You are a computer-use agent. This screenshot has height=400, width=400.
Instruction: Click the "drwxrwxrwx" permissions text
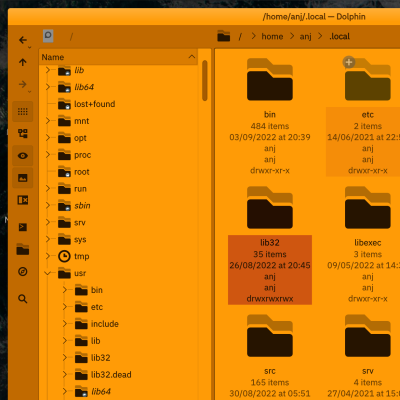tap(270, 299)
